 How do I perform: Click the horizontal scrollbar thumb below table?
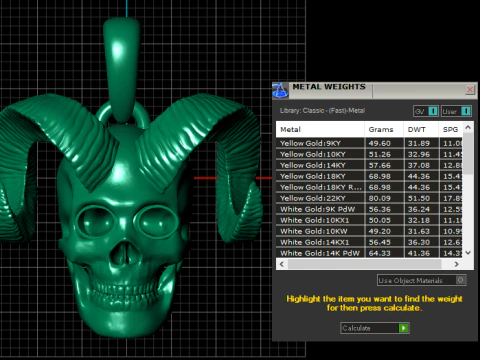tap(365, 264)
